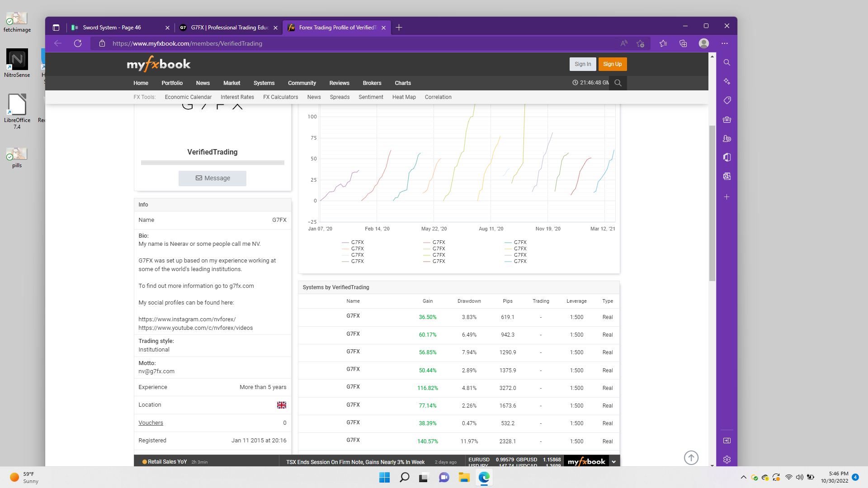868x488 pixels.
Task: Refresh the page with the reload icon
Action: coord(78,43)
